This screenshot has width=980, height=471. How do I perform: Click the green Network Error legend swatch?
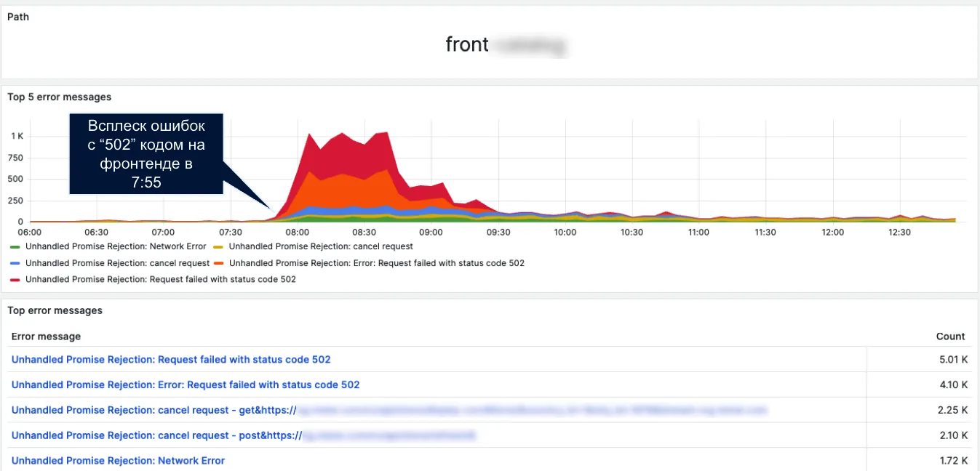[x=15, y=247]
